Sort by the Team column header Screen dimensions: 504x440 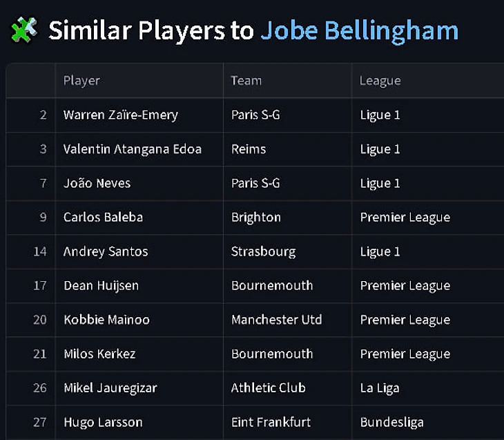click(246, 81)
